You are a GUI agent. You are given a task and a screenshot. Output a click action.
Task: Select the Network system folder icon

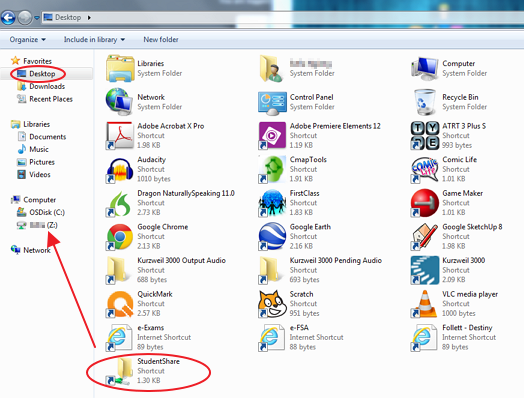[119, 102]
